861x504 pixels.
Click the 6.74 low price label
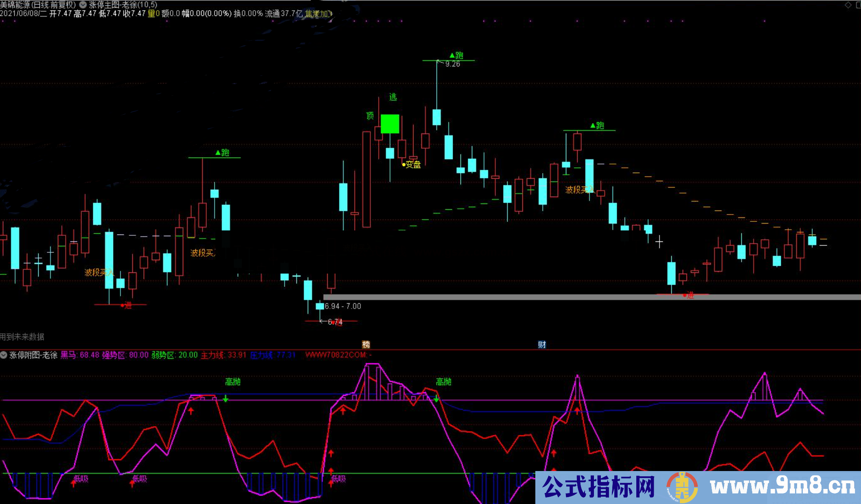335,322
